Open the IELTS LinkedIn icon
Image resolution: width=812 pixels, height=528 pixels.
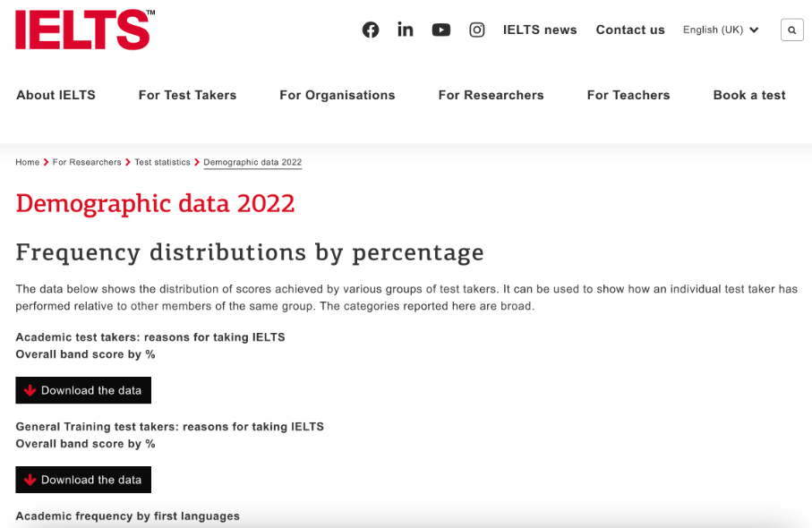tap(406, 30)
